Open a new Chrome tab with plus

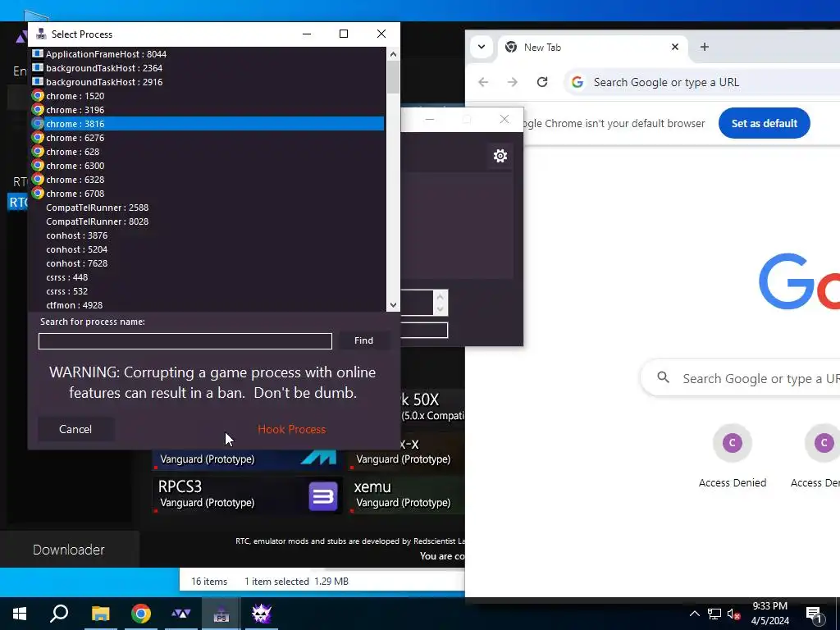705,47
